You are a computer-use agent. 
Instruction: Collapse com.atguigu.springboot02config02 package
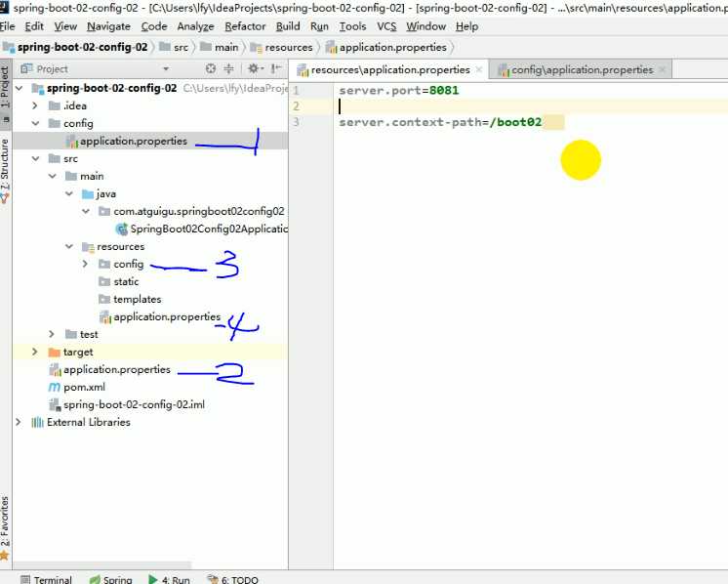pyautogui.click(x=86, y=211)
